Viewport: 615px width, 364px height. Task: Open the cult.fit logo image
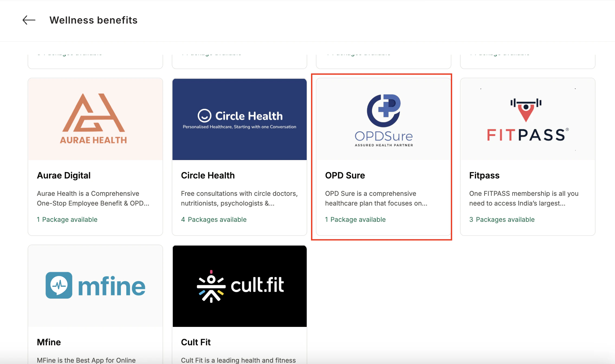(239, 286)
